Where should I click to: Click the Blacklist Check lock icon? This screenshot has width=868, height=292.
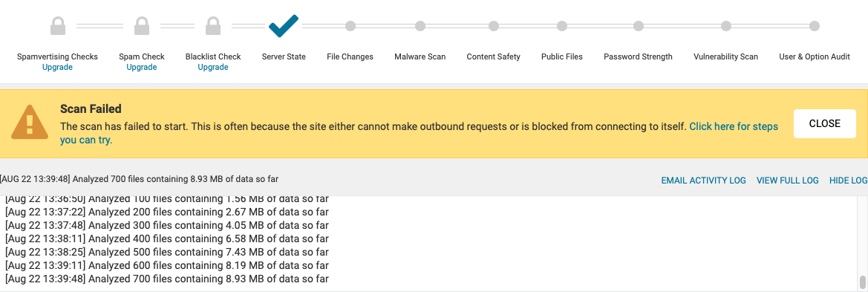coord(213,25)
